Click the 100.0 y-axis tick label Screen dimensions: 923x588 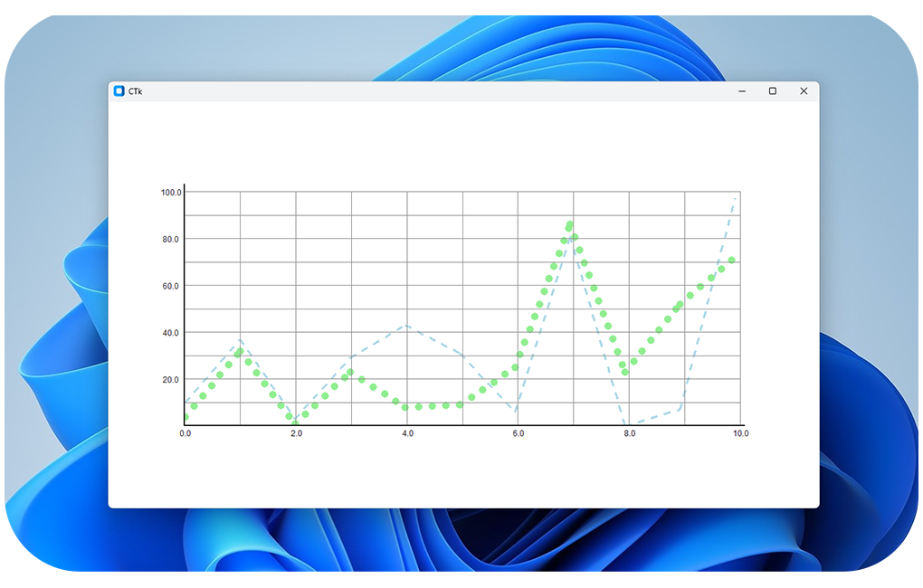click(171, 192)
